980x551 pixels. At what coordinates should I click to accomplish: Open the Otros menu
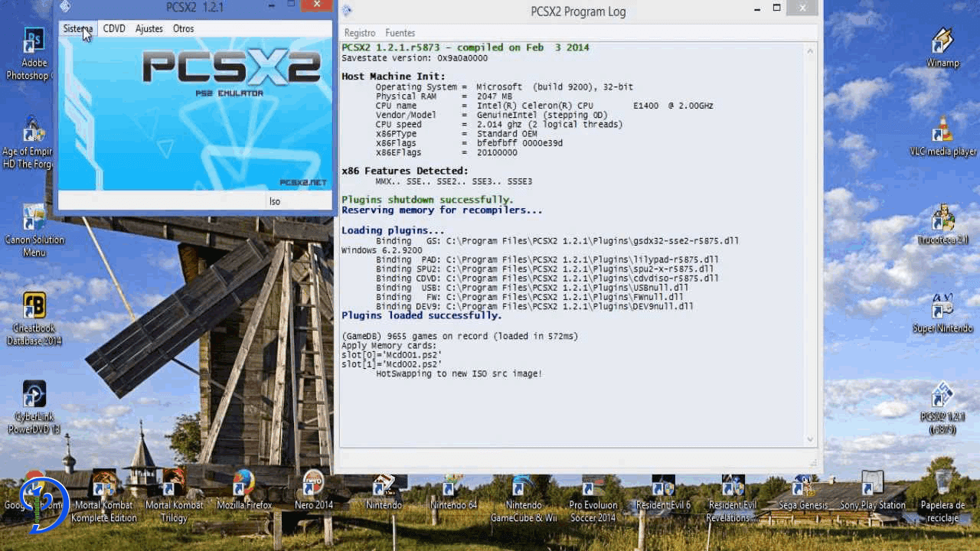tap(184, 28)
